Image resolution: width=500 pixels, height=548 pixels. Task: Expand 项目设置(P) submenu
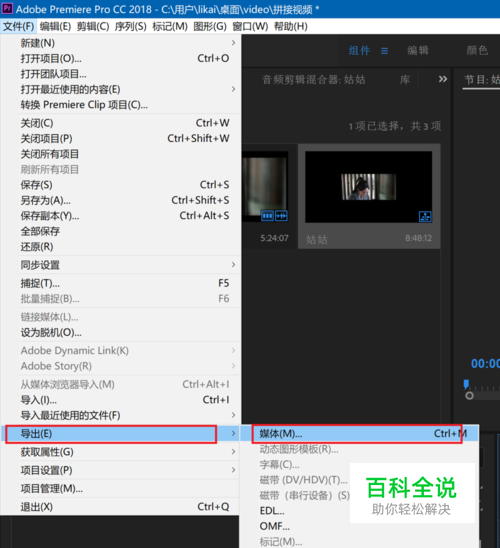coord(121,470)
